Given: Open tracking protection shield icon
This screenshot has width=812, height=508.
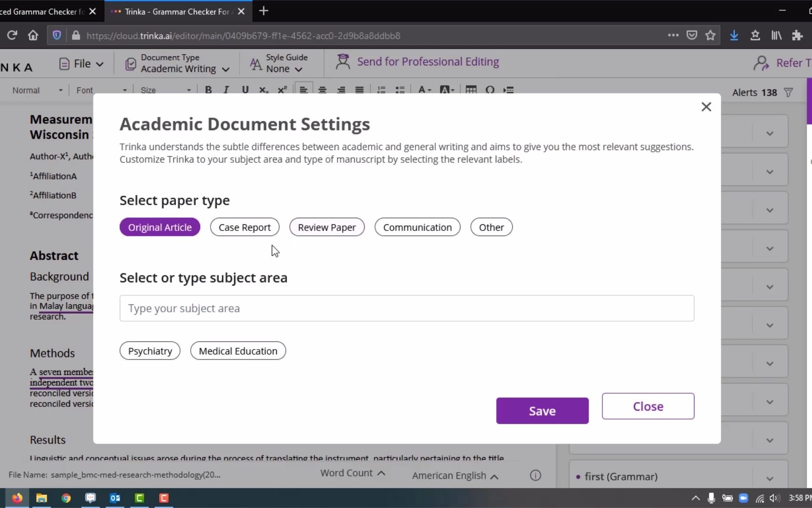Looking at the screenshot, I should pyautogui.click(x=57, y=35).
